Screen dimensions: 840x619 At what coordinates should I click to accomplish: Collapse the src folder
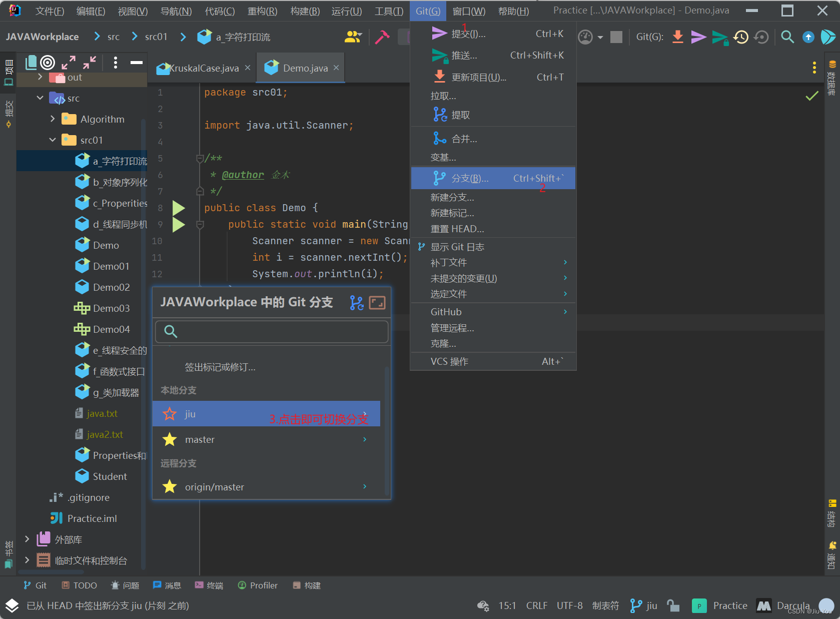(x=40, y=98)
